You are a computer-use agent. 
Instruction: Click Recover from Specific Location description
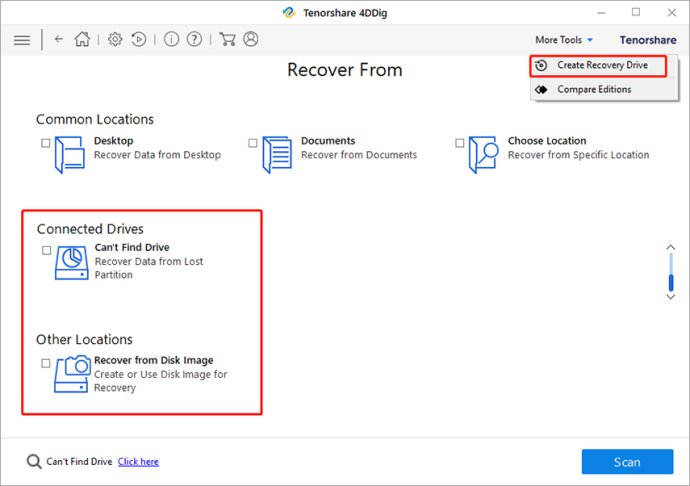tap(578, 155)
